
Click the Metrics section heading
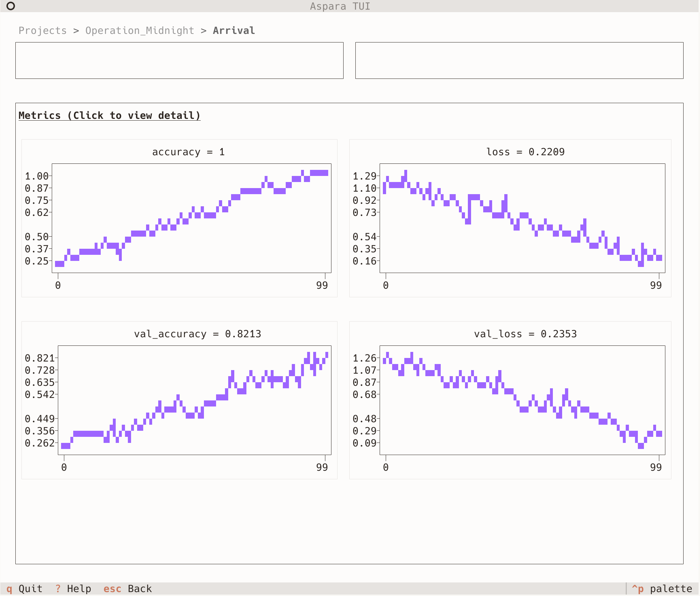(109, 116)
